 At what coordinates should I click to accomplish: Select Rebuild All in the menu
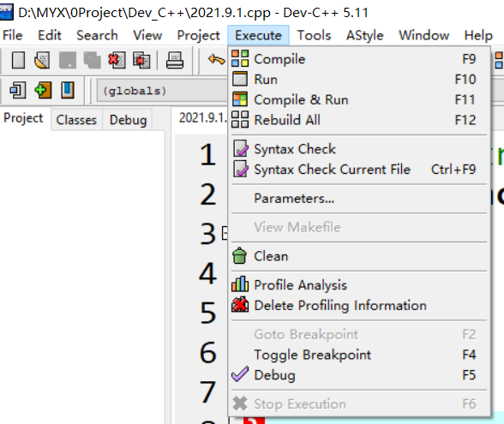pyautogui.click(x=359, y=120)
